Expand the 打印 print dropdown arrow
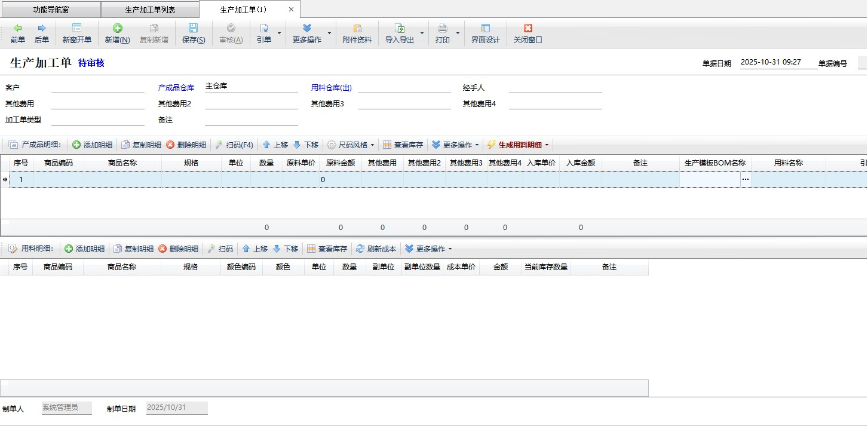This screenshot has width=868, height=426. click(458, 33)
